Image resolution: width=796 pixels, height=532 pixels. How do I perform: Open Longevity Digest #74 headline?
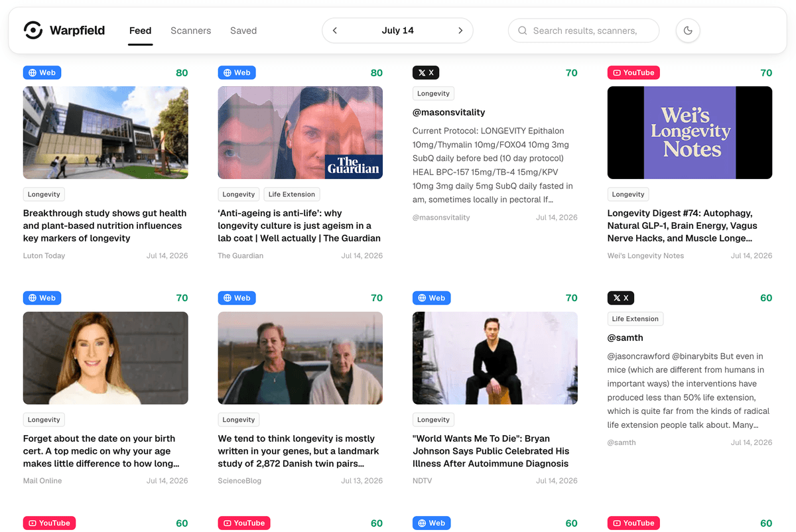683,226
